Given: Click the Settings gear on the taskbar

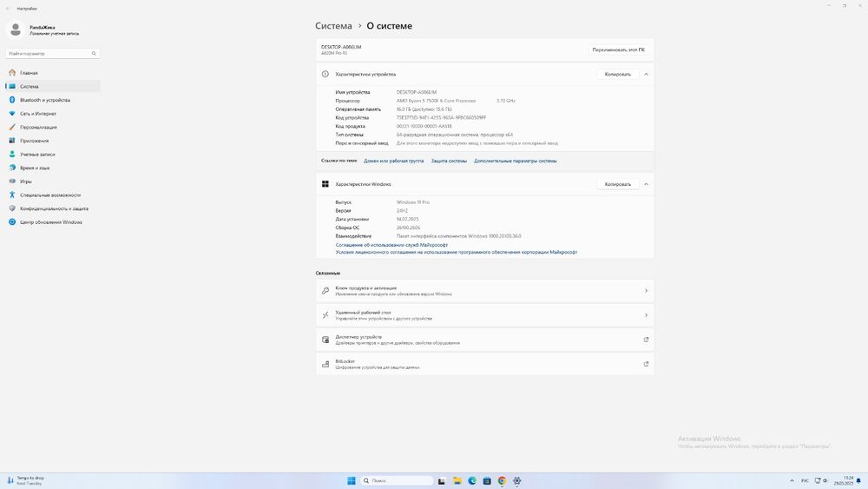Looking at the screenshot, I should pos(516,480).
